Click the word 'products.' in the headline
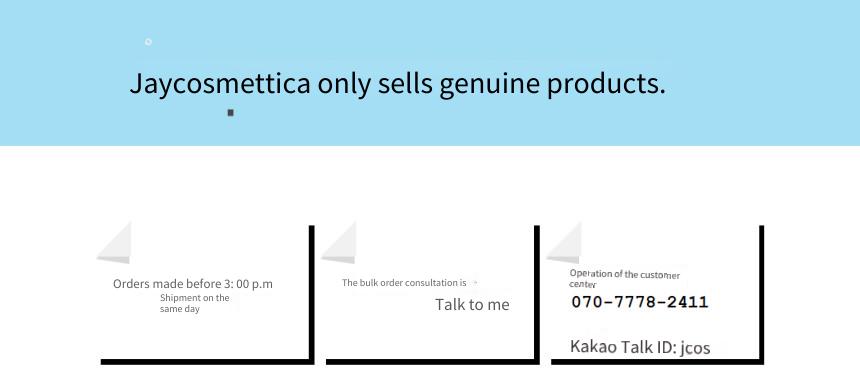 click(606, 84)
